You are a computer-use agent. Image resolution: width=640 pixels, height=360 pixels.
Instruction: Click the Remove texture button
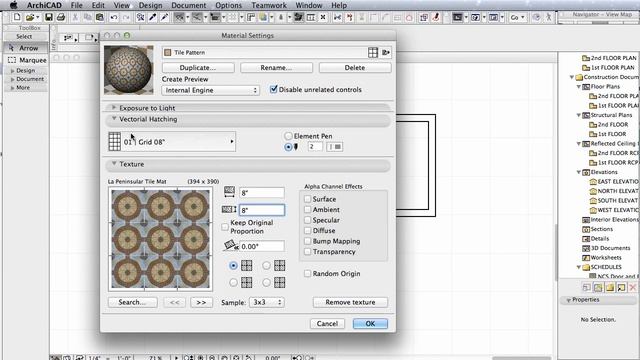[350, 302]
